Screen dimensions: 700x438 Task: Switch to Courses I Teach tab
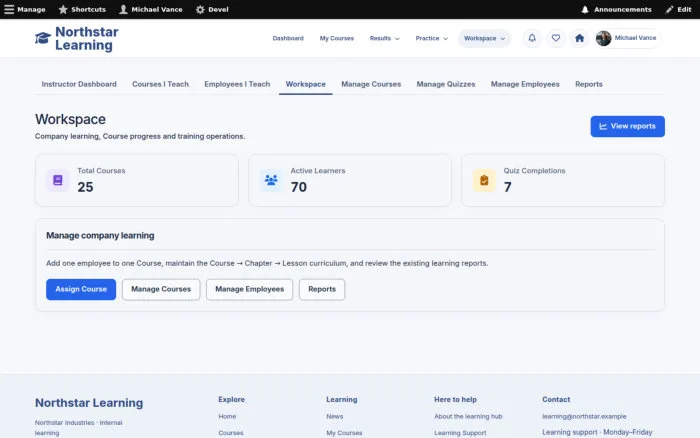tap(160, 84)
